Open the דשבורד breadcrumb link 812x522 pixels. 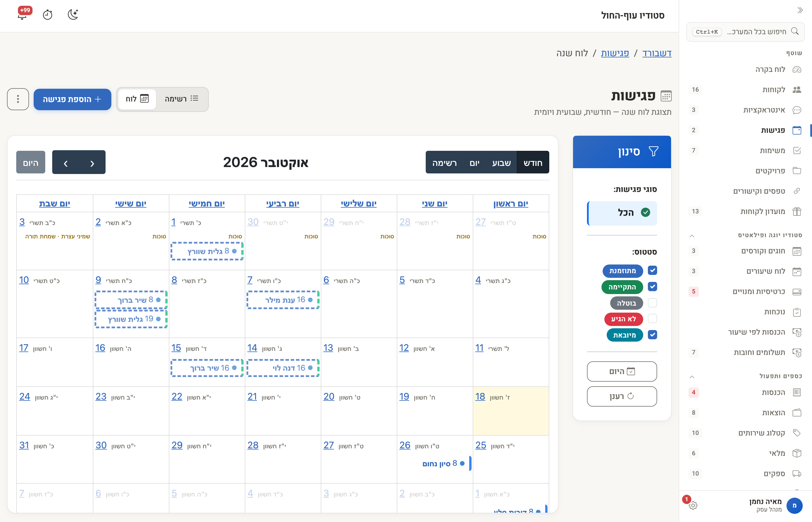pyautogui.click(x=657, y=53)
